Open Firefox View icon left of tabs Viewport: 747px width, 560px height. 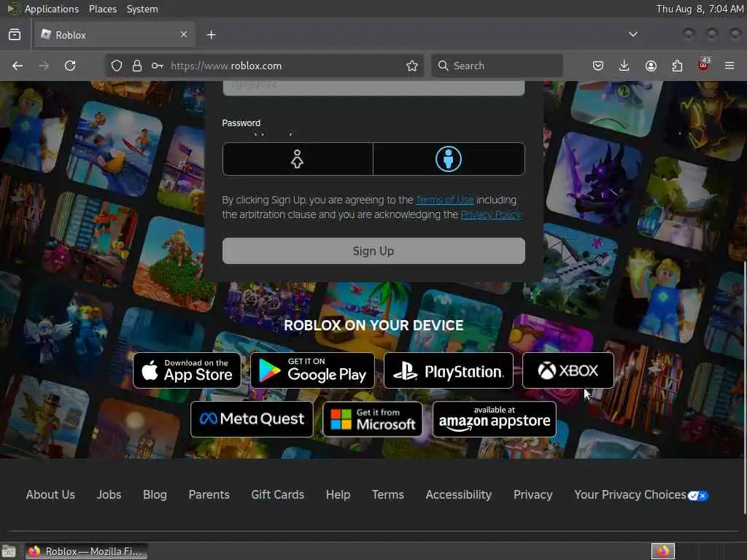pos(15,35)
